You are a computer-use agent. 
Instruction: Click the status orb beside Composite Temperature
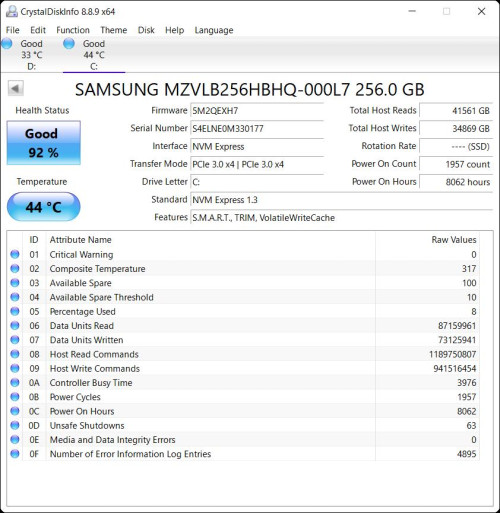pyautogui.click(x=15, y=269)
